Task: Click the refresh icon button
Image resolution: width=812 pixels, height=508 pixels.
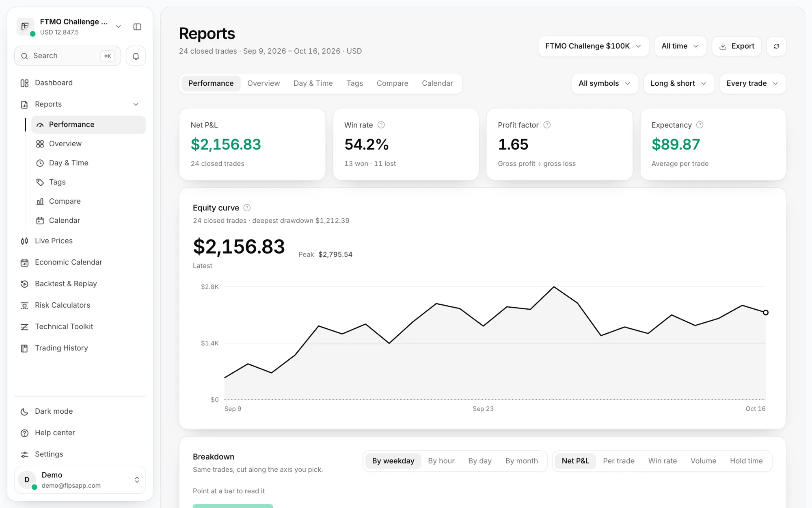Action: 776,46
